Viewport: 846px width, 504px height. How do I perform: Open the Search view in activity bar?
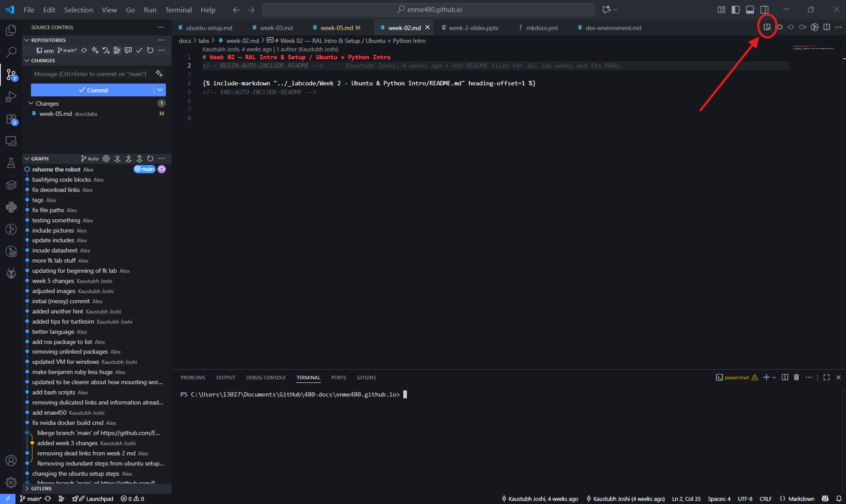[11, 52]
